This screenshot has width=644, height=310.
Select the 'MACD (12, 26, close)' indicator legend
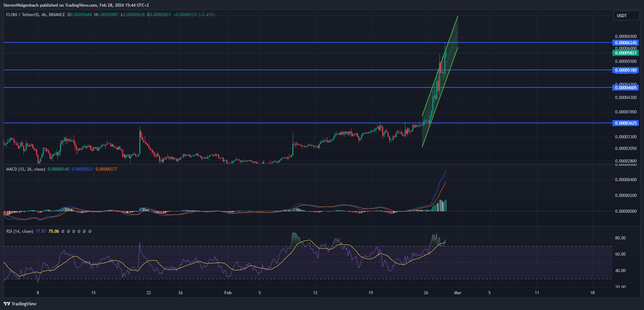26,169
